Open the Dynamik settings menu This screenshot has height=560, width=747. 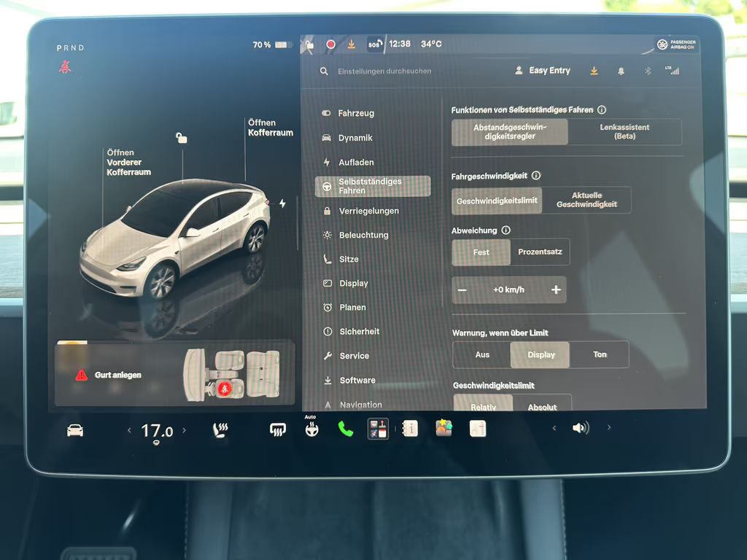(x=373, y=138)
